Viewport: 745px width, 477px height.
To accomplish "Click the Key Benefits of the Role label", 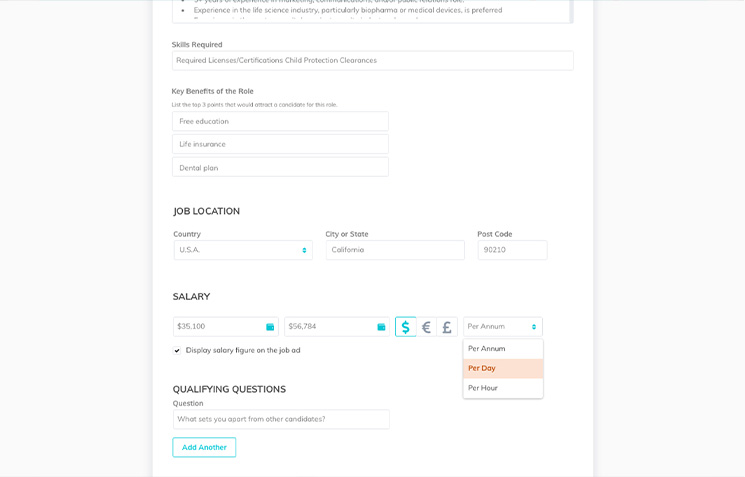I will [x=212, y=91].
